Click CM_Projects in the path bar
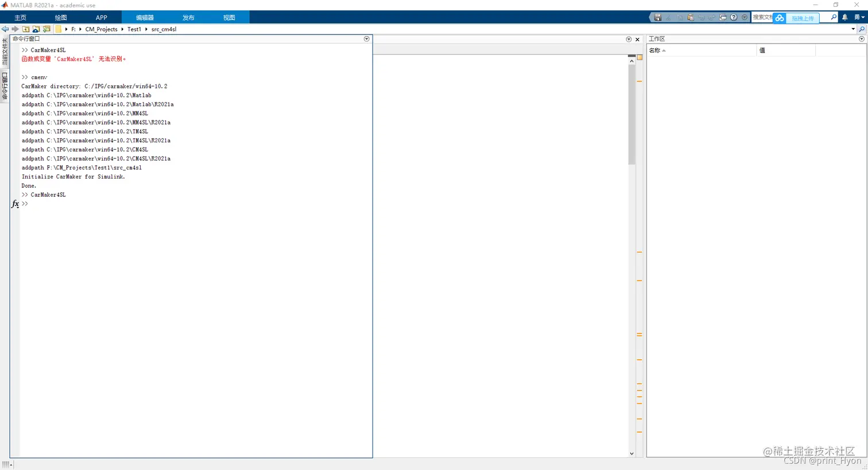The image size is (868, 470). (x=102, y=29)
